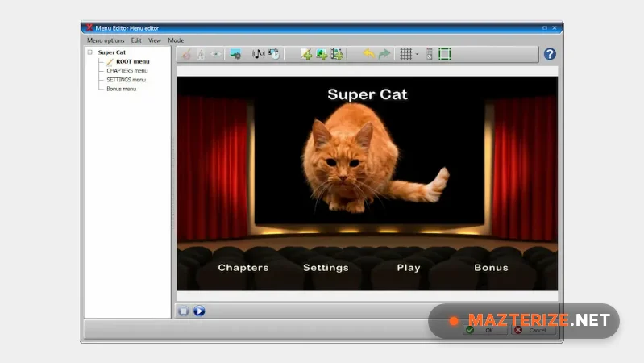Open the View menu

point(155,40)
